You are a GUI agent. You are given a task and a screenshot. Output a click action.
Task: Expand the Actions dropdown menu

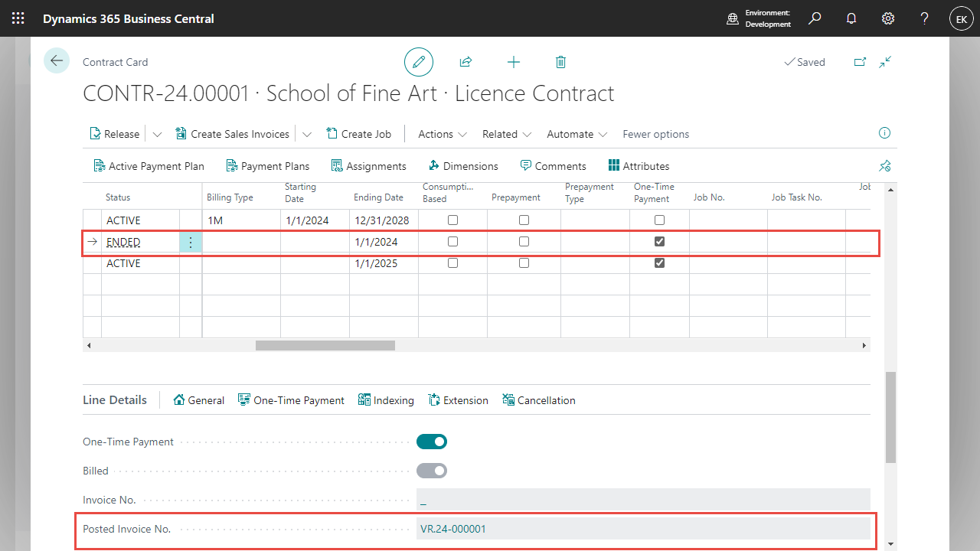coord(443,134)
